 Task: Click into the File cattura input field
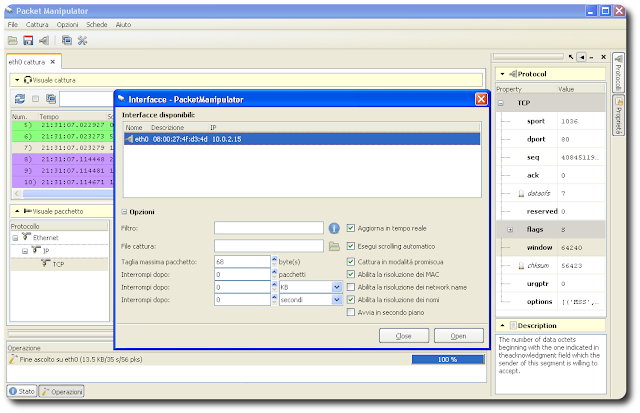[x=269, y=246]
